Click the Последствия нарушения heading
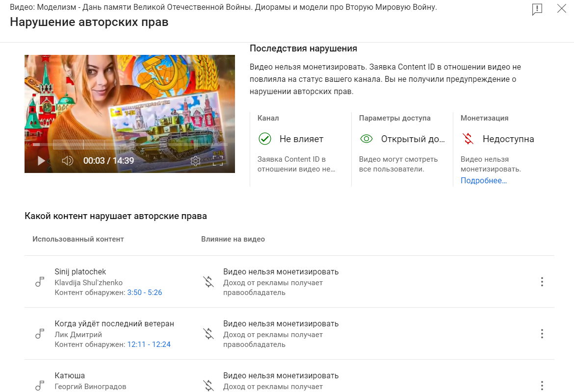Viewport: 574px width, 392px height. [x=303, y=49]
